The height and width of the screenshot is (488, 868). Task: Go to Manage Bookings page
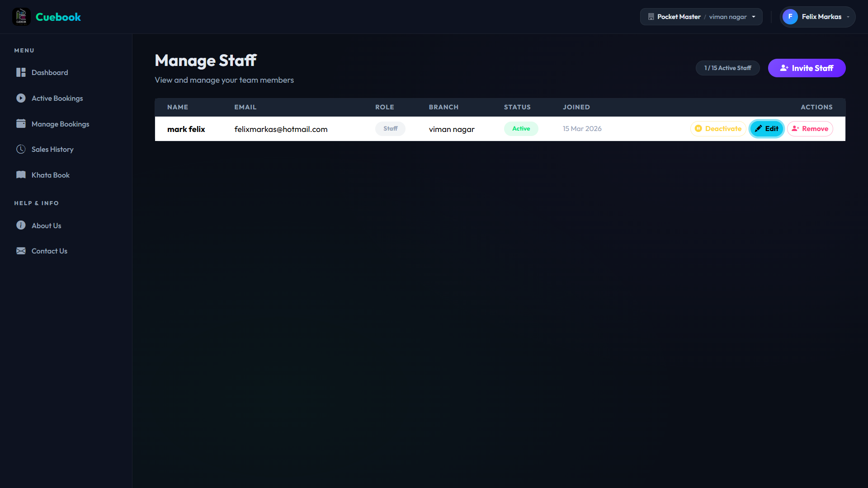(x=60, y=124)
